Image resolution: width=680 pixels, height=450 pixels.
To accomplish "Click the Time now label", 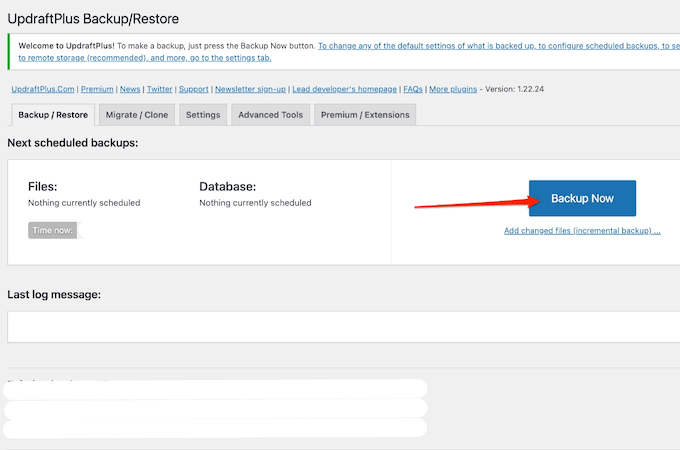I will pos(52,230).
